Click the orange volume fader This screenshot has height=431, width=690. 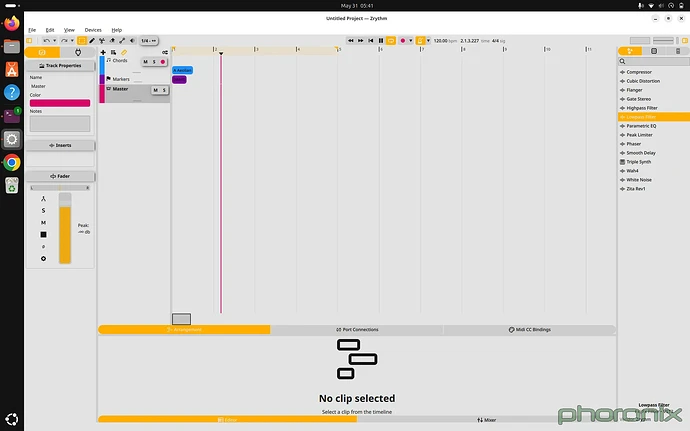pos(65,228)
